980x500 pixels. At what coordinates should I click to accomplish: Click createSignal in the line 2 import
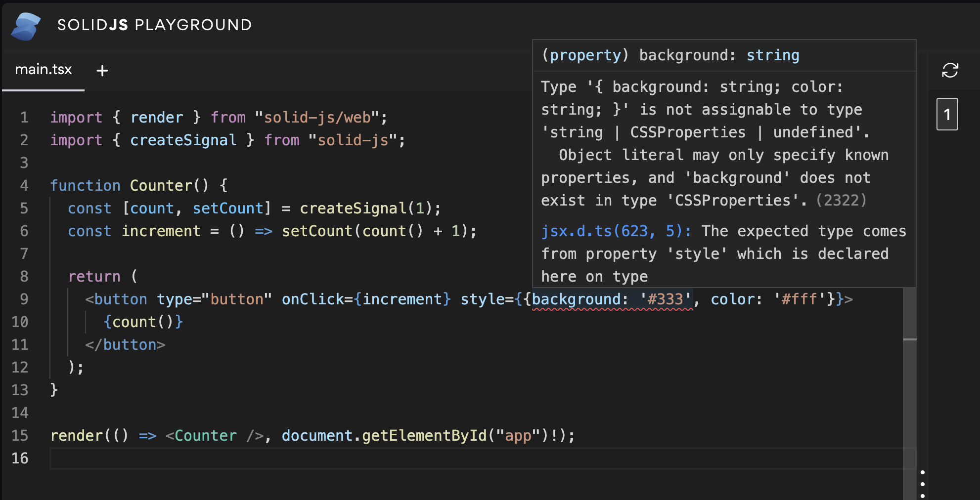pyautogui.click(x=183, y=140)
